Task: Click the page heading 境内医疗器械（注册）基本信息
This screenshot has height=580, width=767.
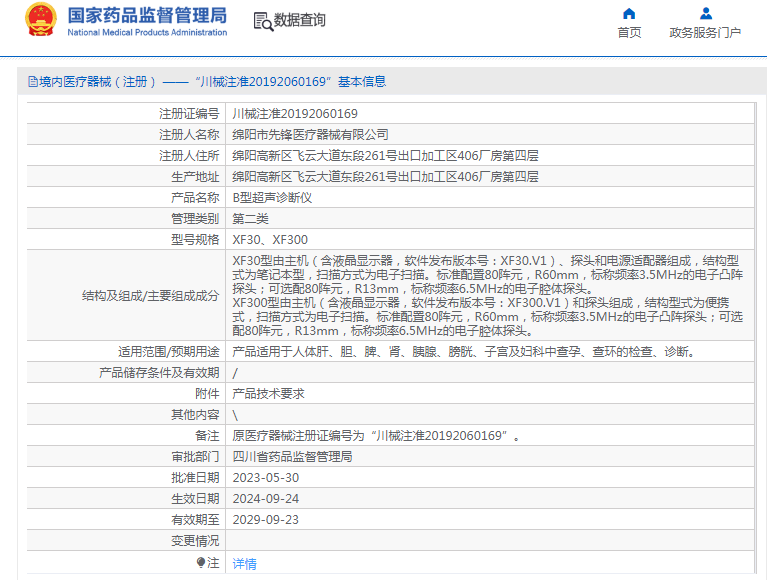Action: 212,82
